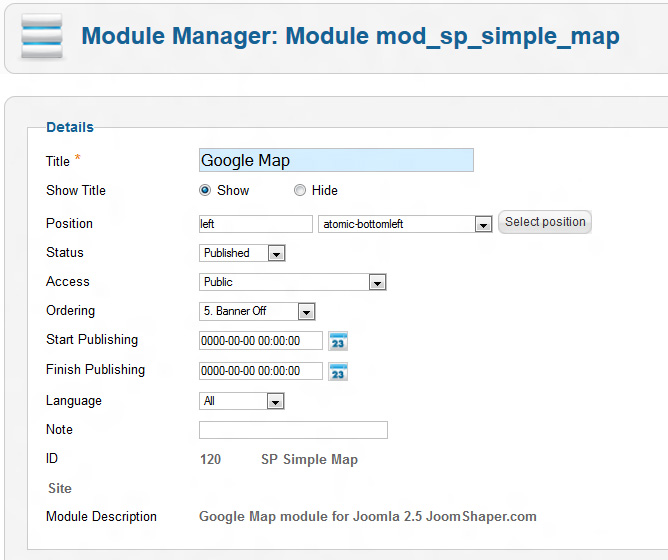Select the Show title radio button
Screen dimensions: 668x560
(x=205, y=191)
